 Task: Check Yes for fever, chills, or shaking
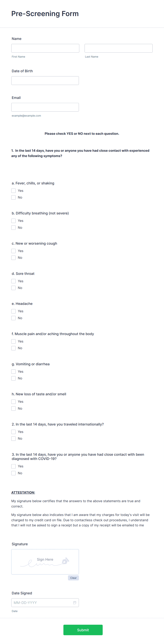click(x=13, y=191)
